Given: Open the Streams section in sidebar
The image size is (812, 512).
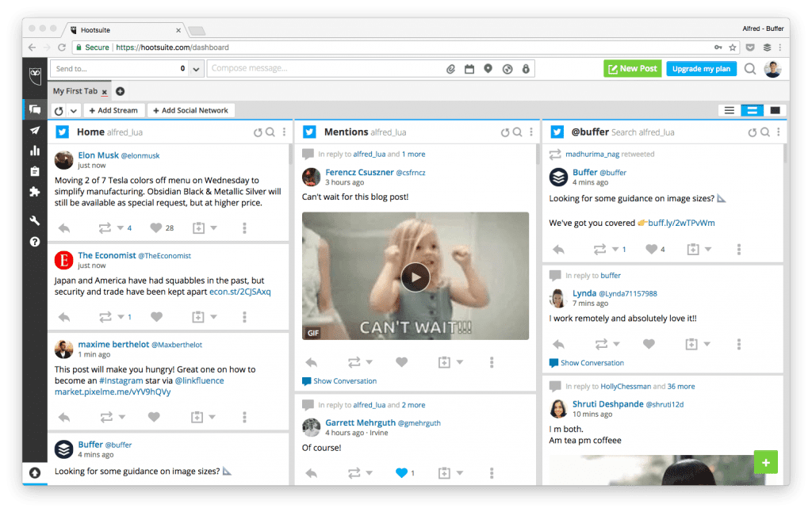Looking at the screenshot, I should [x=35, y=109].
